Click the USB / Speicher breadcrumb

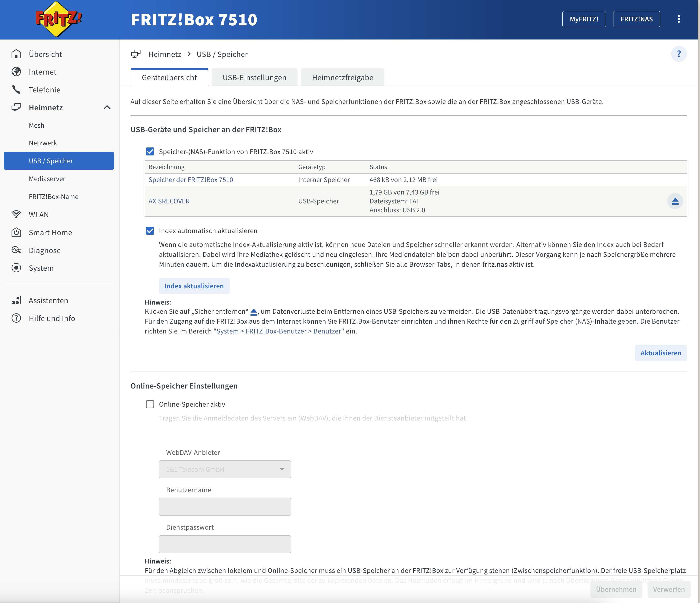click(x=222, y=54)
